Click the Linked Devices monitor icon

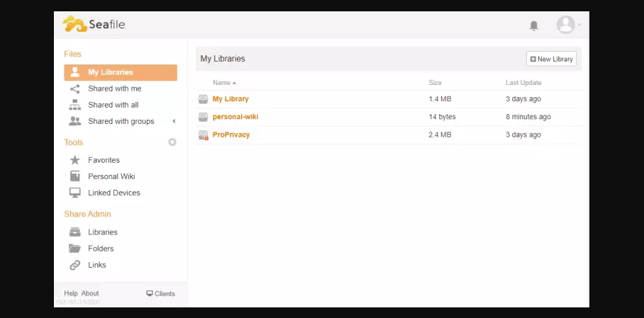tap(74, 193)
